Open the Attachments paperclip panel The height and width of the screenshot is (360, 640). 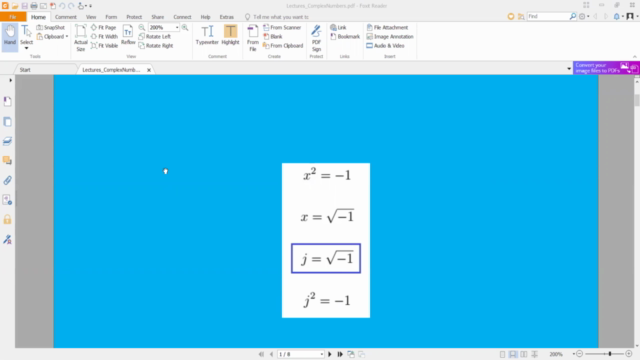7,180
